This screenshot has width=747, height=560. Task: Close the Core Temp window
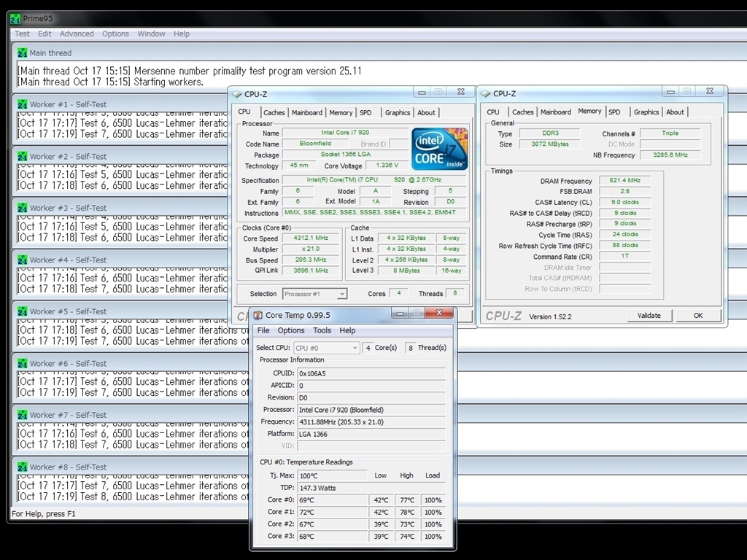438,313
